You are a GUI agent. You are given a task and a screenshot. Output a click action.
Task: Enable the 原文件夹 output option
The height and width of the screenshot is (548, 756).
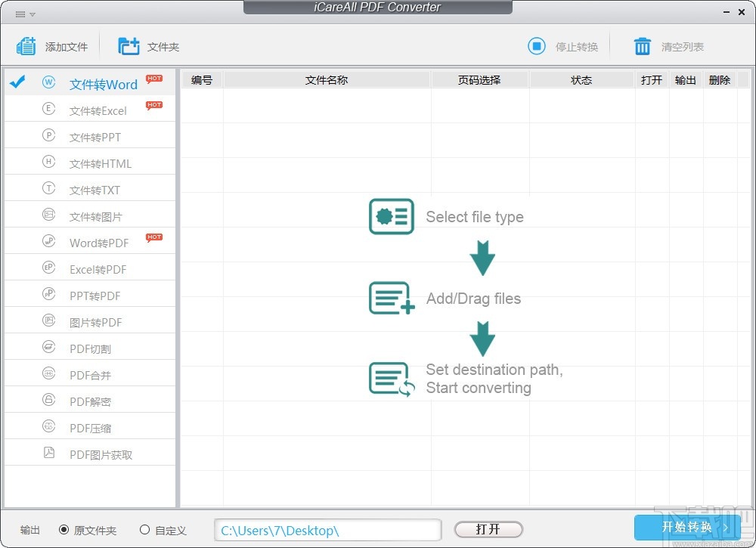pyautogui.click(x=65, y=530)
